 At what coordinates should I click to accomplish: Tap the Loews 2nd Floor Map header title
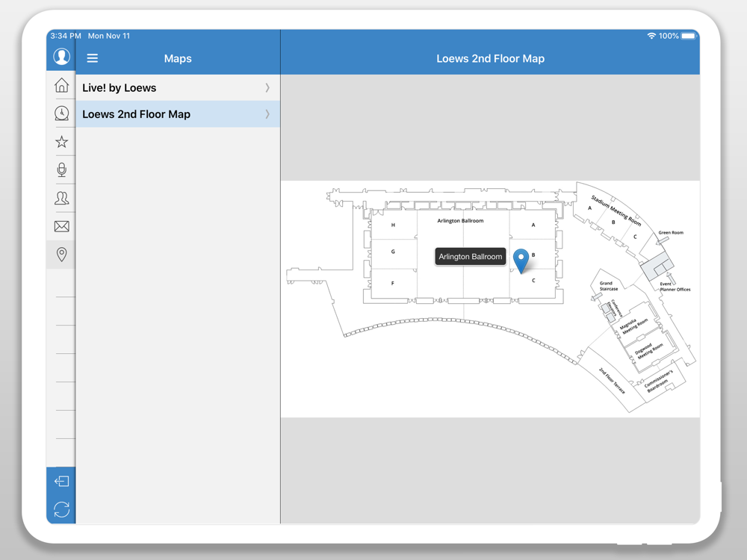pos(490,58)
